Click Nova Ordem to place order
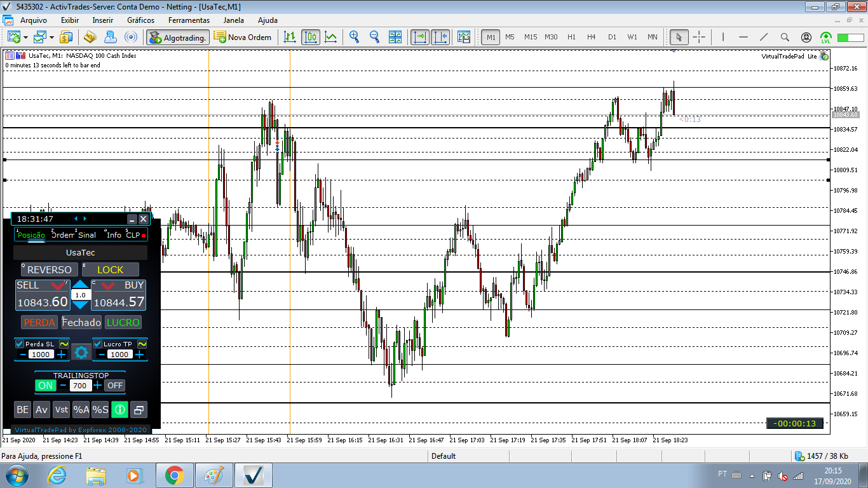 point(243,37)
